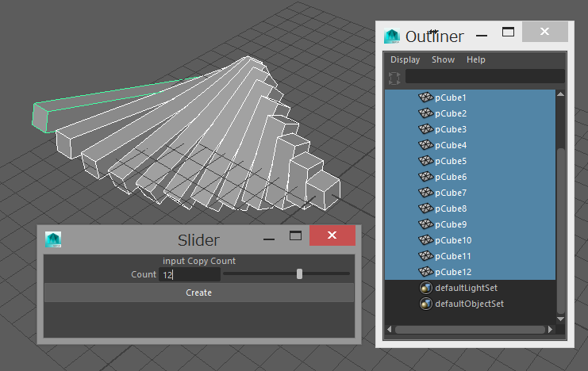Select pCube9 text in the Outliner list
The width and height of the screenshot is (588, 371).
(x=451, y=224)
